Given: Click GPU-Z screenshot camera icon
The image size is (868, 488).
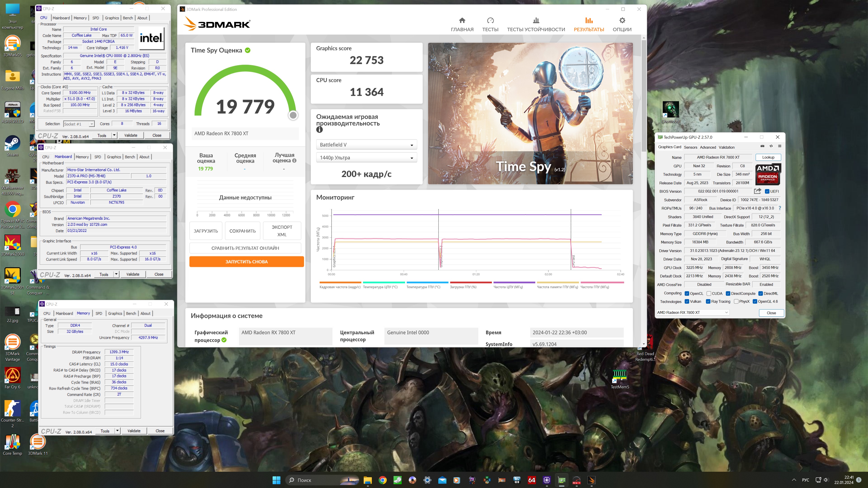Looking at the screenshot, I should [762, 146].
